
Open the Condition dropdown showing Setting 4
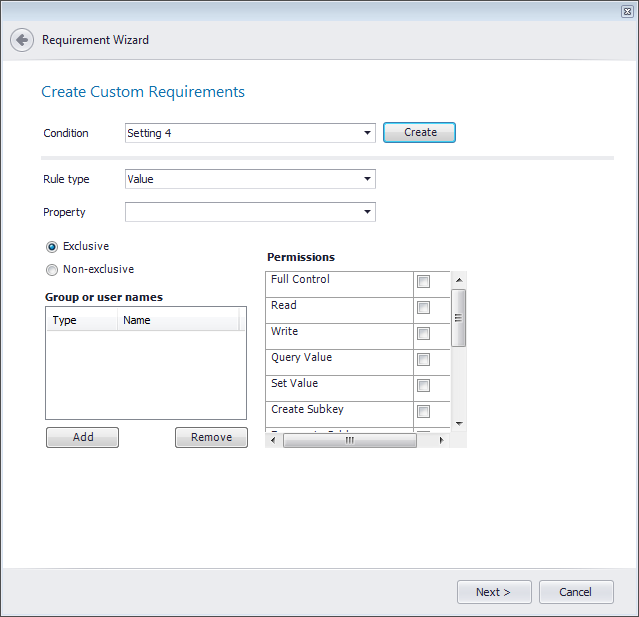(x=250, y=133)
